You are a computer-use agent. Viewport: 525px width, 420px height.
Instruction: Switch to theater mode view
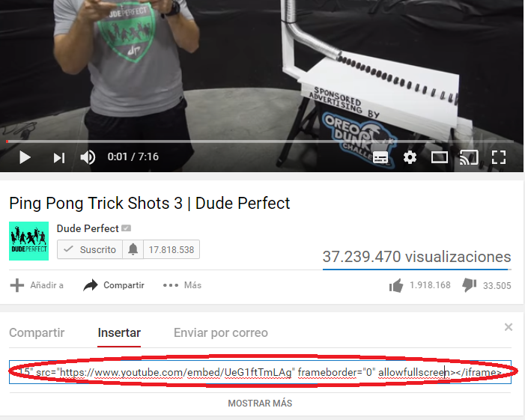[x=440, y=157]
